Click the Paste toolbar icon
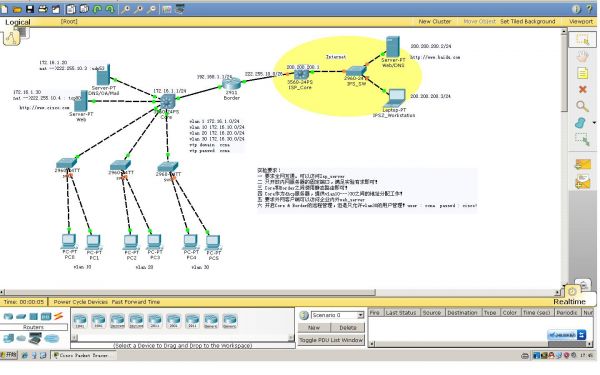600x375 pixels. [84, 9]
